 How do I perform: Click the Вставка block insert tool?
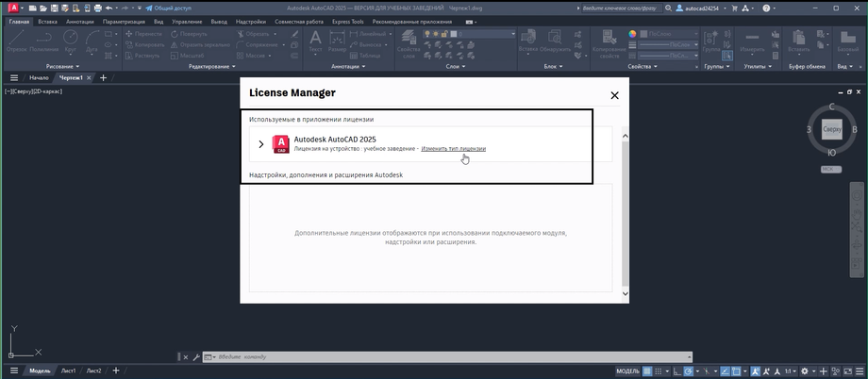pyautogui.click(x=528, y=42)
